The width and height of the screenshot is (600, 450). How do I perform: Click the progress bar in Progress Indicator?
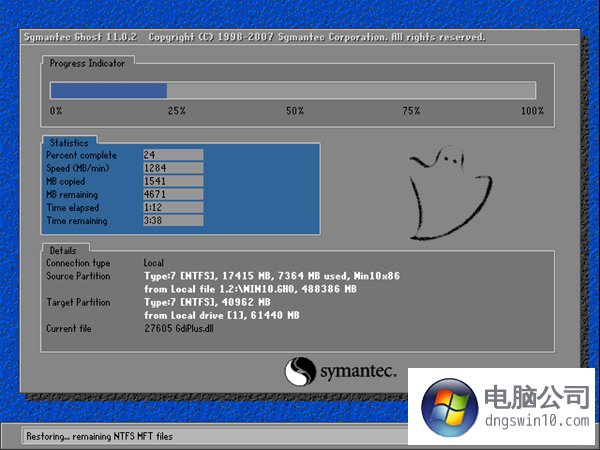[x=293, y=91]
